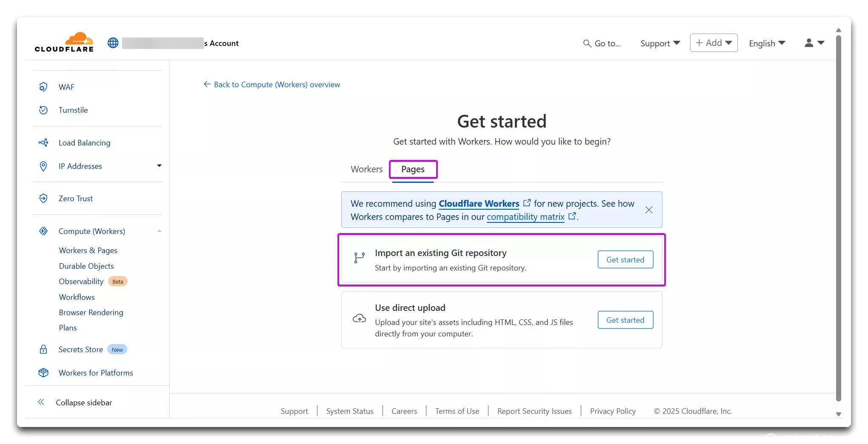Click the Collapse sidebar label

pyautogui.click(x=84, y=402)
